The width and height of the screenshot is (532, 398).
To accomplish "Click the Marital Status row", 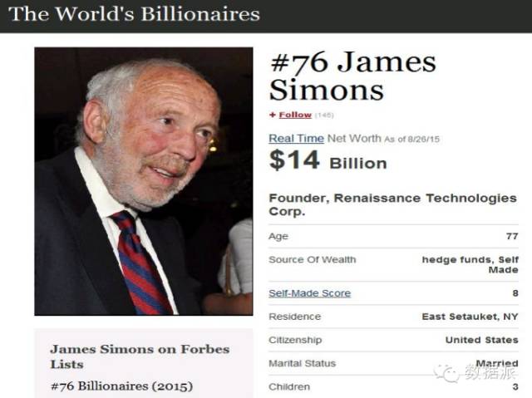I will coord(393,363).
